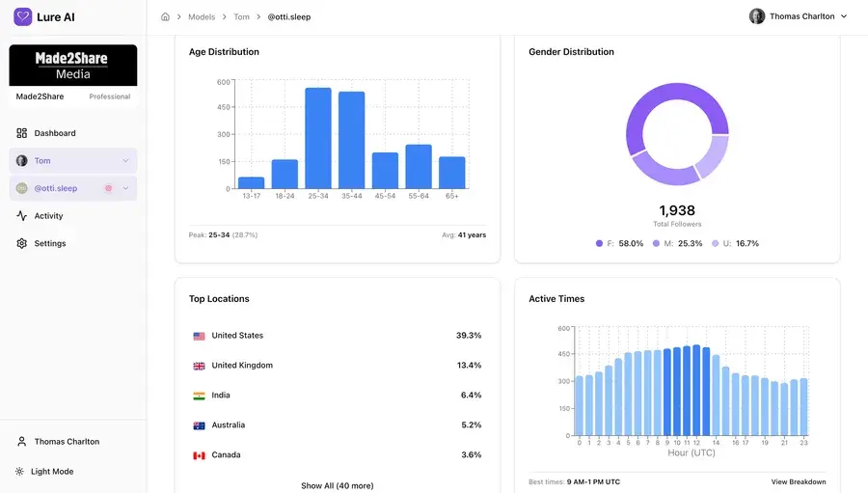Click the Best times 9 AM-1 PM UTC text
This screenshot has height=493, width=868.
click(574, 482)
